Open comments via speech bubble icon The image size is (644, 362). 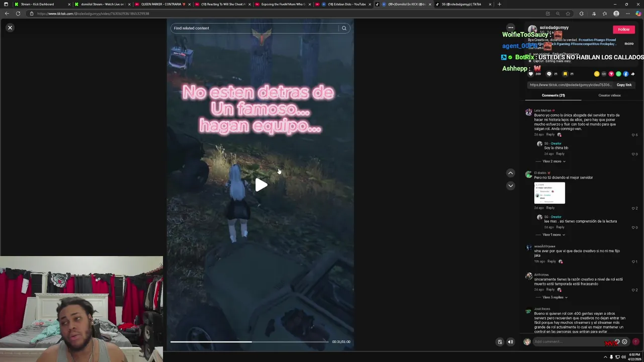click(x=549, y=74)
